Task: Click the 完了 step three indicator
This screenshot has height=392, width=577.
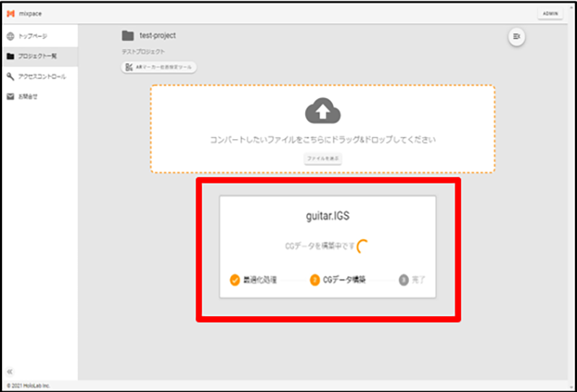Action: point(404,280)
